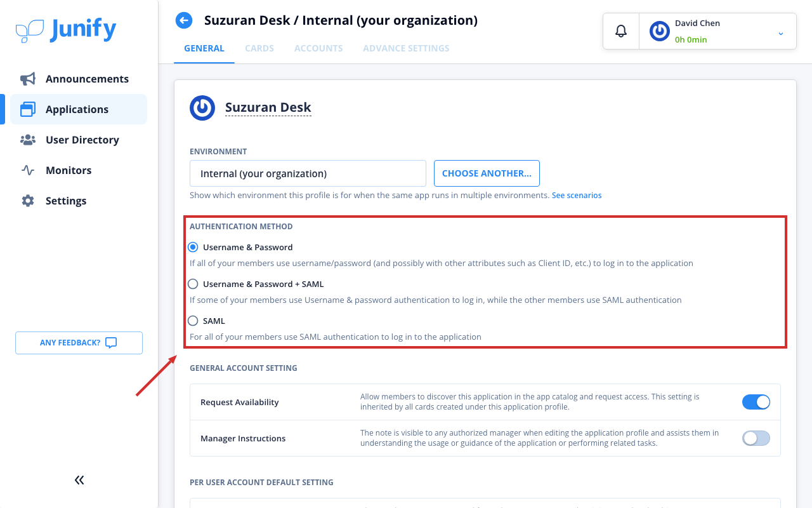Screen dimensions: 812x508
Task: Open the Advance Settings tab
Action: pyautogui.click(x=406, y=48)
